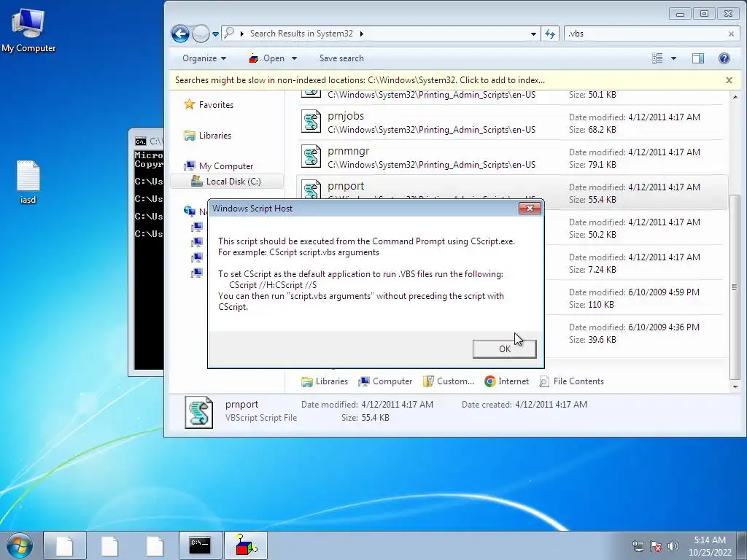Click Search Results in System32 breadcrumb
Viewport: 747px width, 560px height.
click(301, 34)
